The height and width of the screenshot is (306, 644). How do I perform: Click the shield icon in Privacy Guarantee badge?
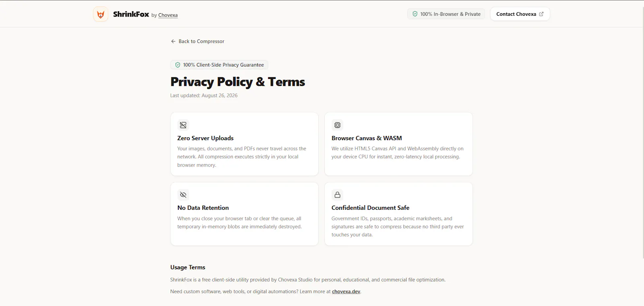(178, 65)
